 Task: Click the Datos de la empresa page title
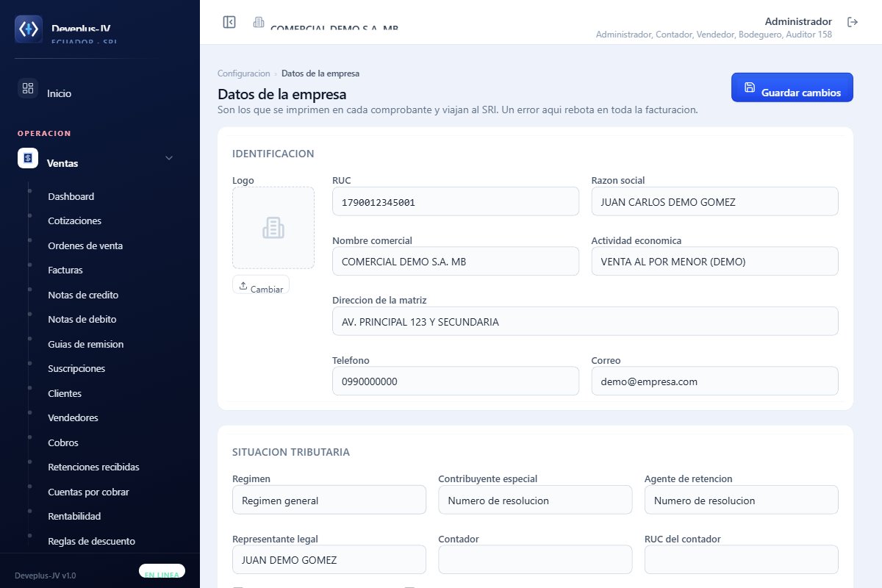282,94
